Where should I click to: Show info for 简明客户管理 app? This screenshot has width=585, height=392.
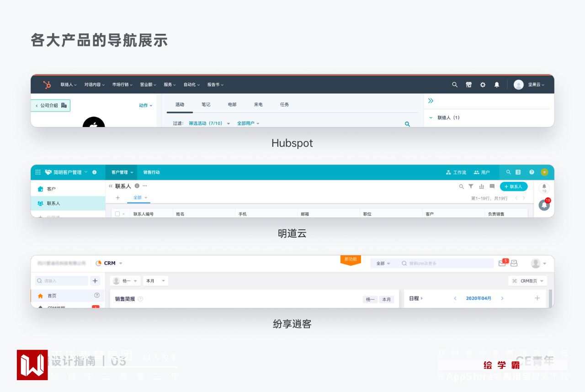95,172
